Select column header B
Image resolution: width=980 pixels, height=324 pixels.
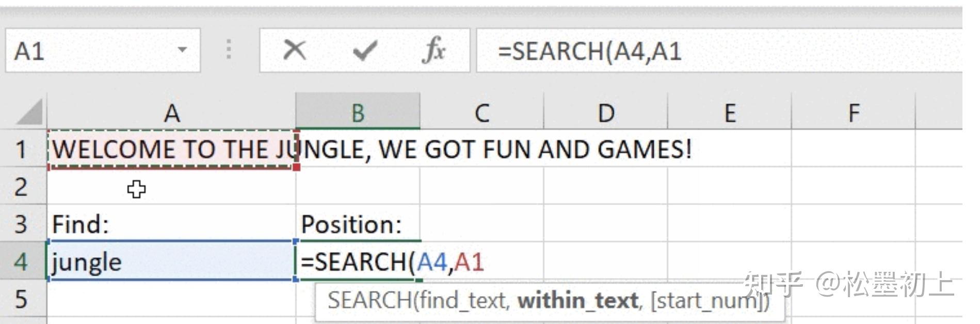[x=359, y=111]
